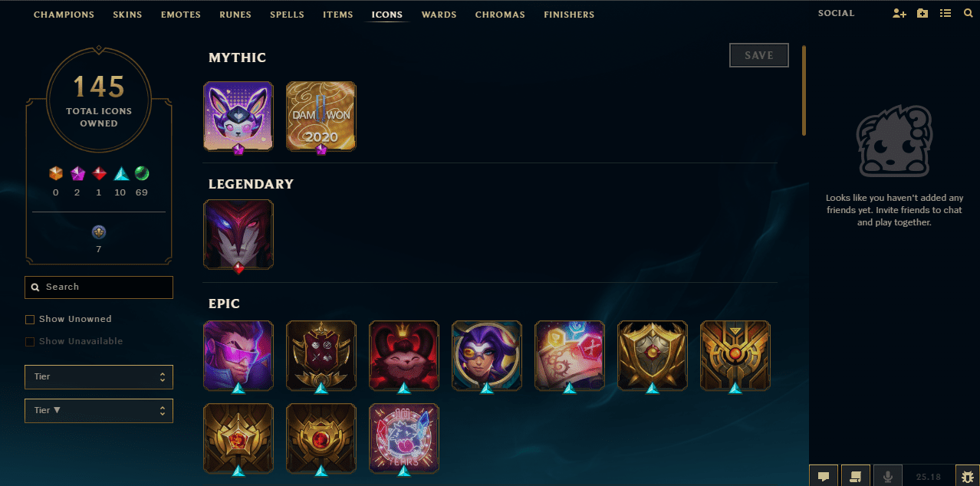Open the Chromas tab
This screenshot has height=486, width=980.
coord(500,15)
